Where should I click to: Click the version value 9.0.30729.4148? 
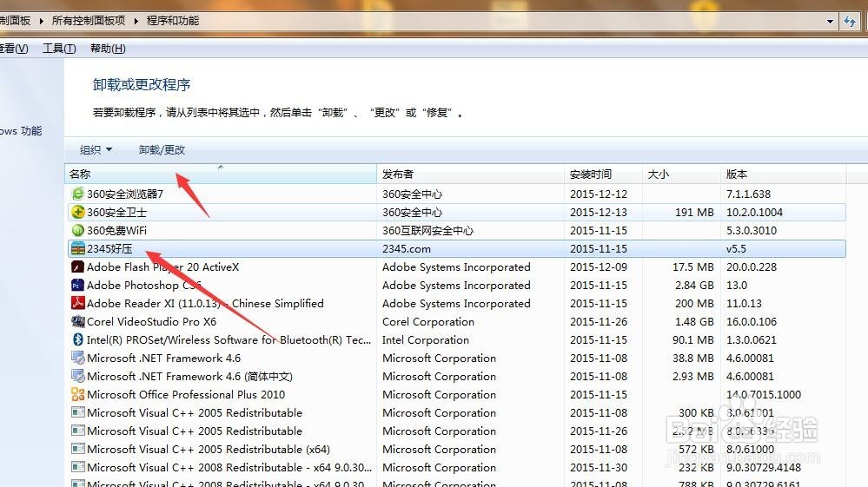764,468
